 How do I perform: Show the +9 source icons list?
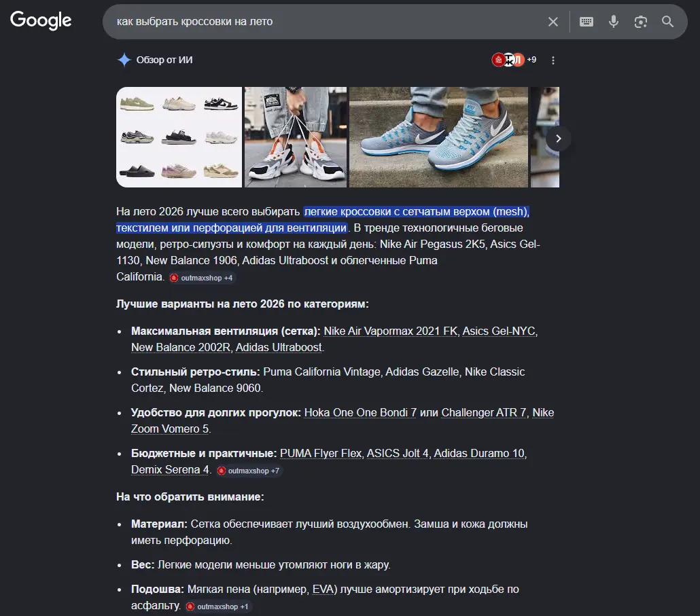coord(514,59)
